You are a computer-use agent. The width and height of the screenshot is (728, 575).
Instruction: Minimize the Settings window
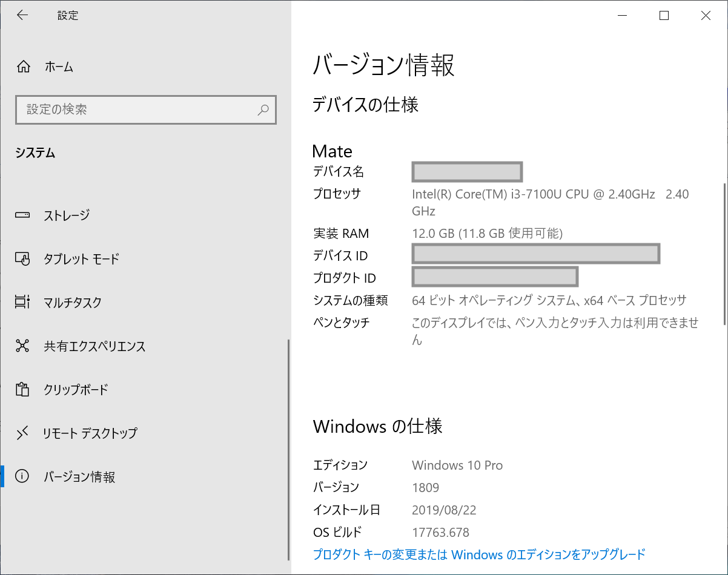(622, 16)
